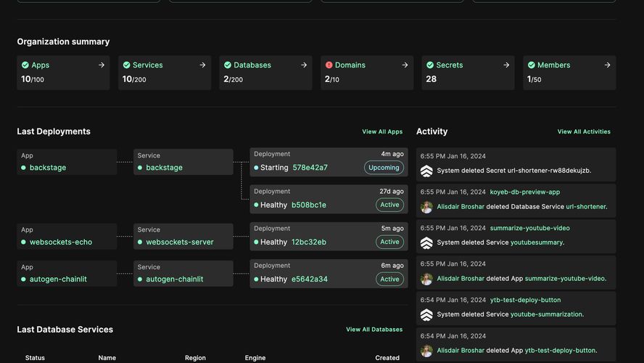This screenshot has width=644, height=363.
Task: Select the backstage app entry
Action: pyautogui.click(x=48, y=168)
